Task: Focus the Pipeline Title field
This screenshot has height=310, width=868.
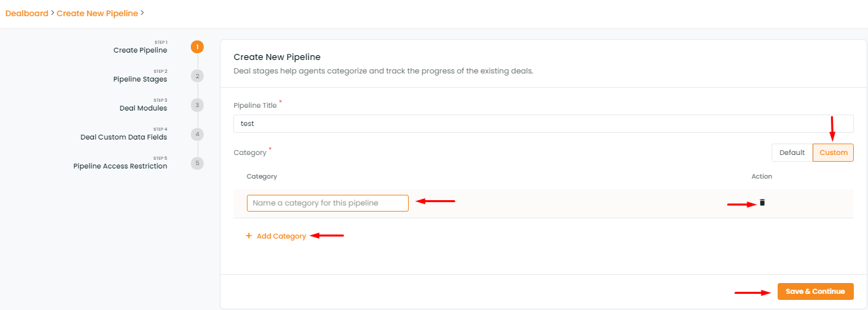Action: (x=543, y=123)
